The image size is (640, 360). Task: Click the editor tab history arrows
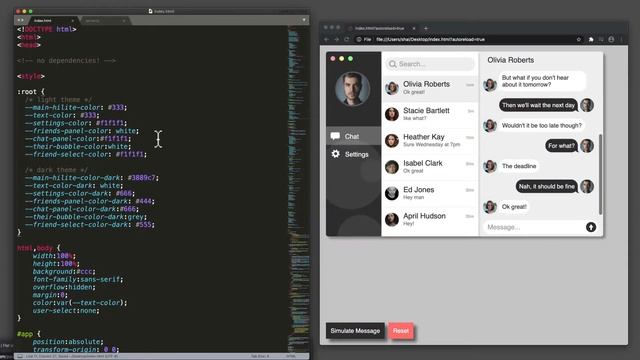pyautogui.click(x=20, y=20)
